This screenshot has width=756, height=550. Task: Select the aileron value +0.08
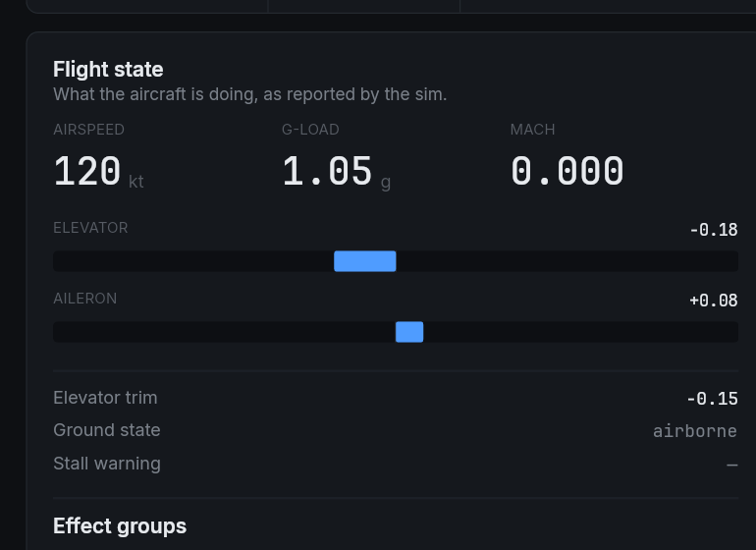click(x=714, y=301)
